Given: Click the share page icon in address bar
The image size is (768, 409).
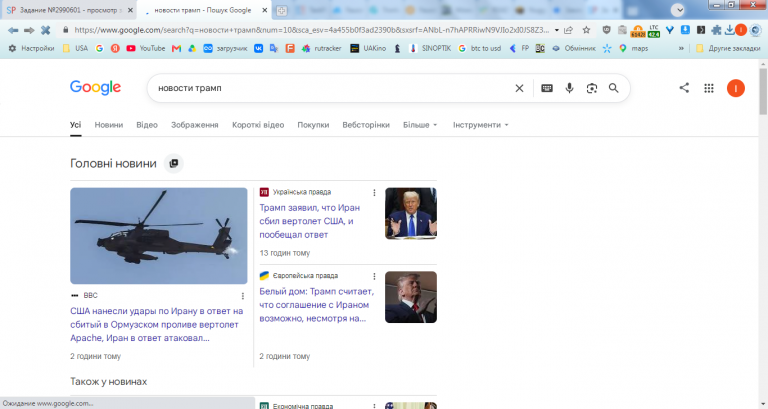Looking at the screenshot, I should pos(569,30).
